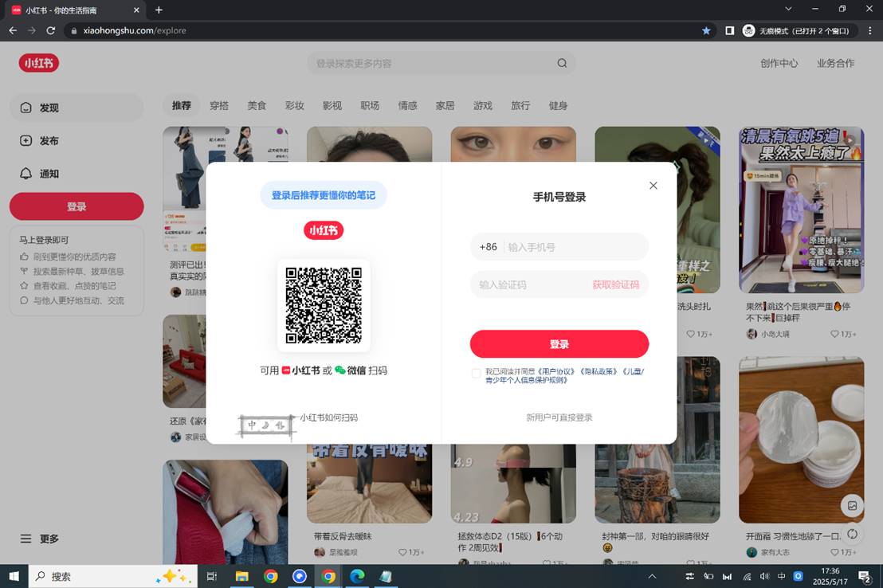The image size is (883, 588).
Task: Switch to the 穿搭 tab
Action: pos(219,105)
